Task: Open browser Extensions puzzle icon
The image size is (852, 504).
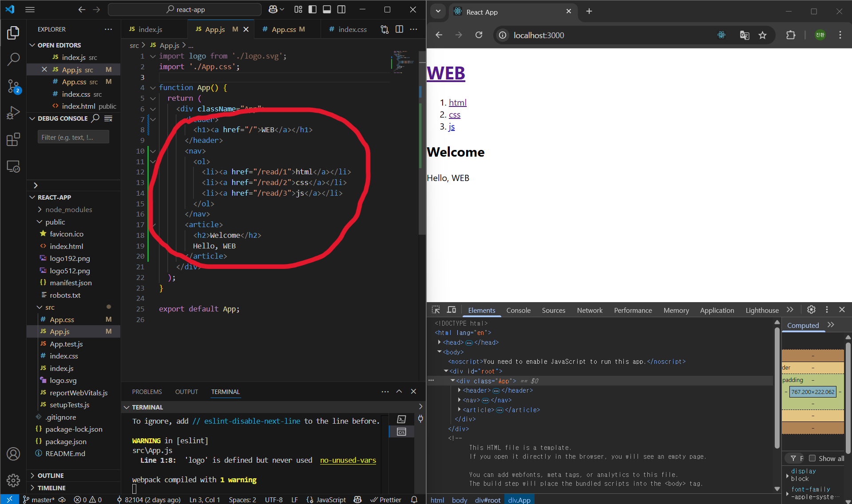Action: (x=791, y=35)
